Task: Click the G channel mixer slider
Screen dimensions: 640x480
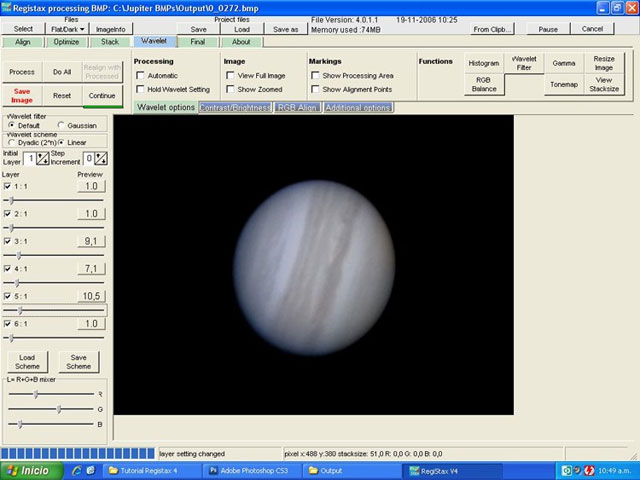Action: coord(59,409)
